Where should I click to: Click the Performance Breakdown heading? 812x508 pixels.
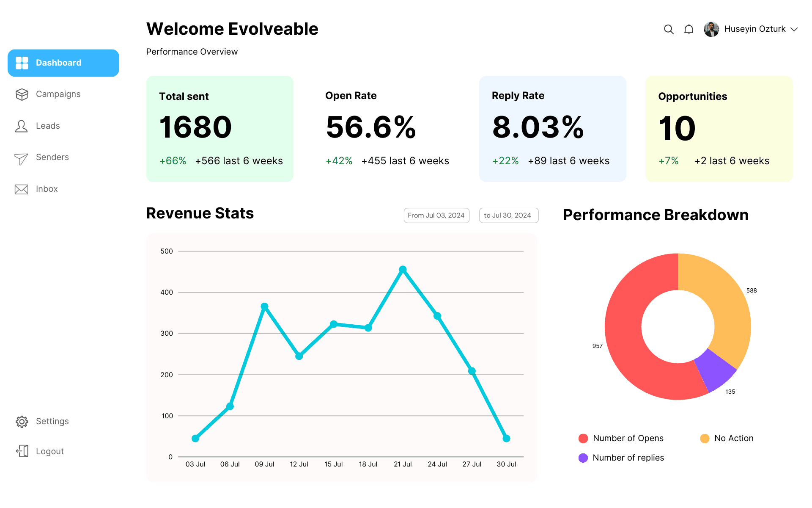click(x=656, y=215)
